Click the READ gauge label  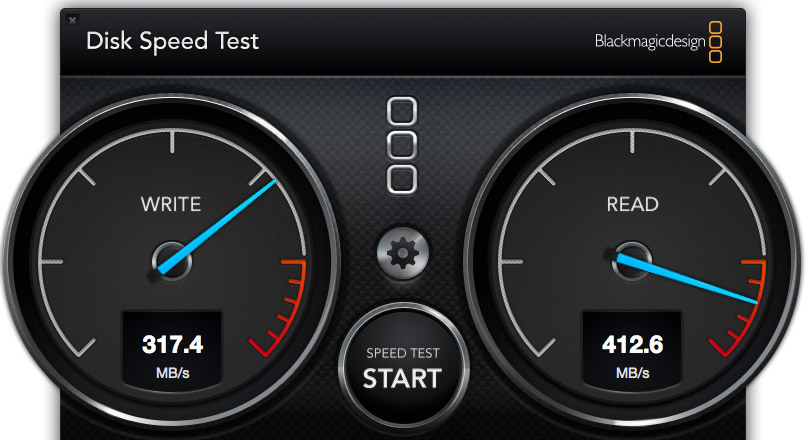point(632,204)
